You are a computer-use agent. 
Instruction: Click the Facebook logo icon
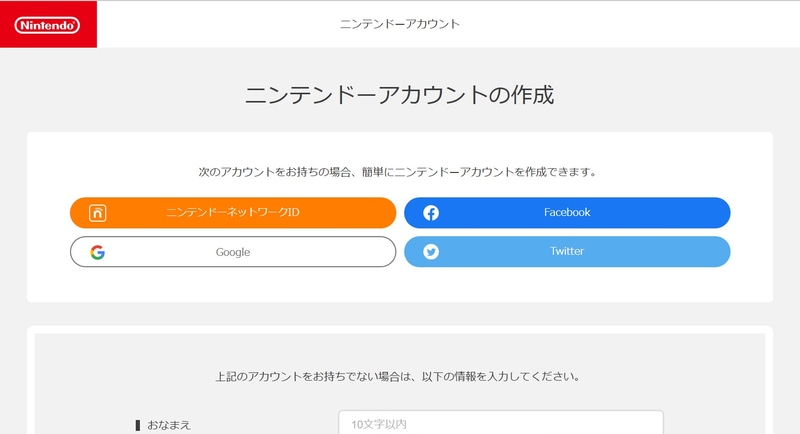431,213
